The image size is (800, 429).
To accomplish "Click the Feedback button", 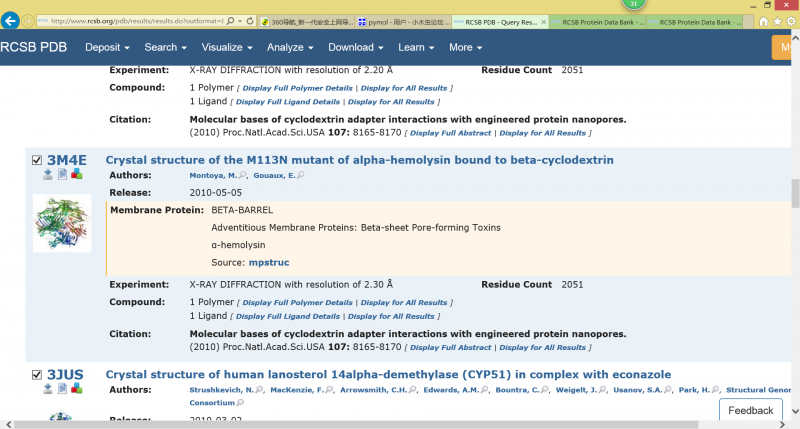I will pyautogui.click(x=750, y=411).
